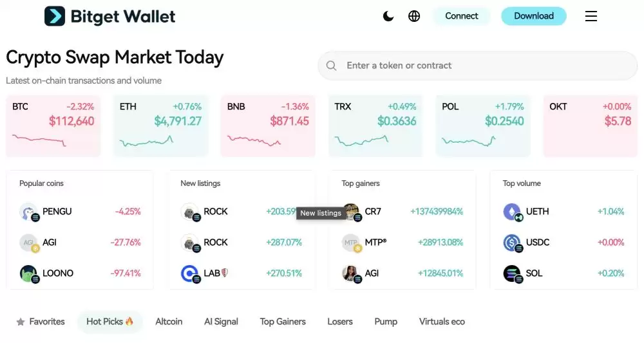This screenshot has height=343, width=644.
Task: Select the Favorites star tab
Action: [41, 322]
